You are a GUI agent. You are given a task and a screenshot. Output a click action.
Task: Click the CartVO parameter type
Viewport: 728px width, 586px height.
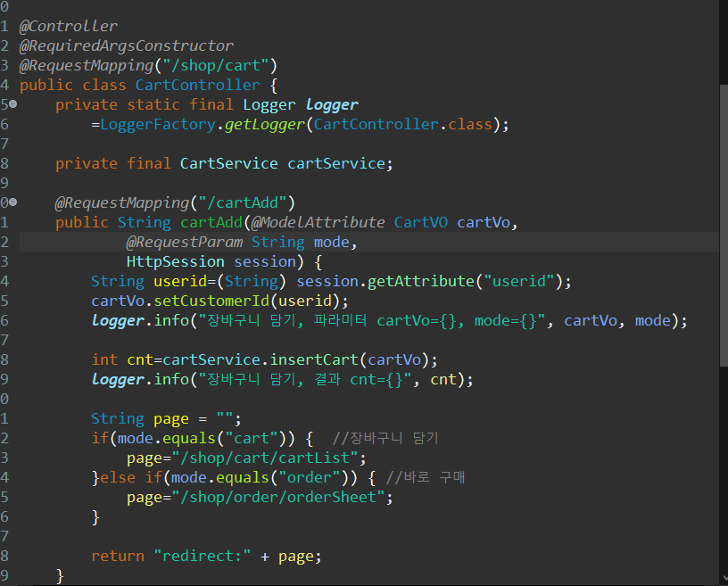[421, 222]
